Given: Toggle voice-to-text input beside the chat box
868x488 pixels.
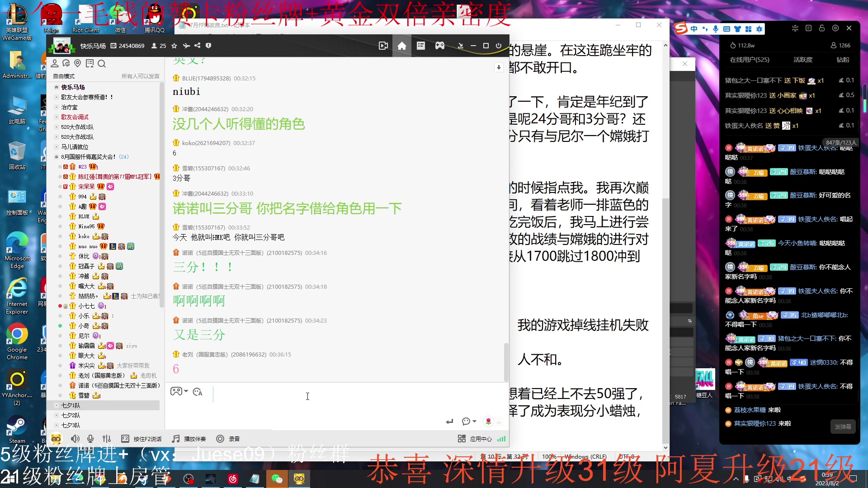Looking at the screenshot, I should coord(198,392).
